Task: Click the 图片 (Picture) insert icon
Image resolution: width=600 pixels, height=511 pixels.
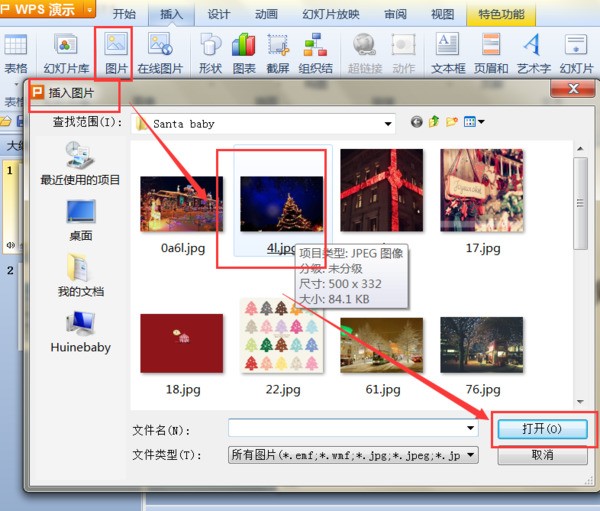Action: click(116, 52)
